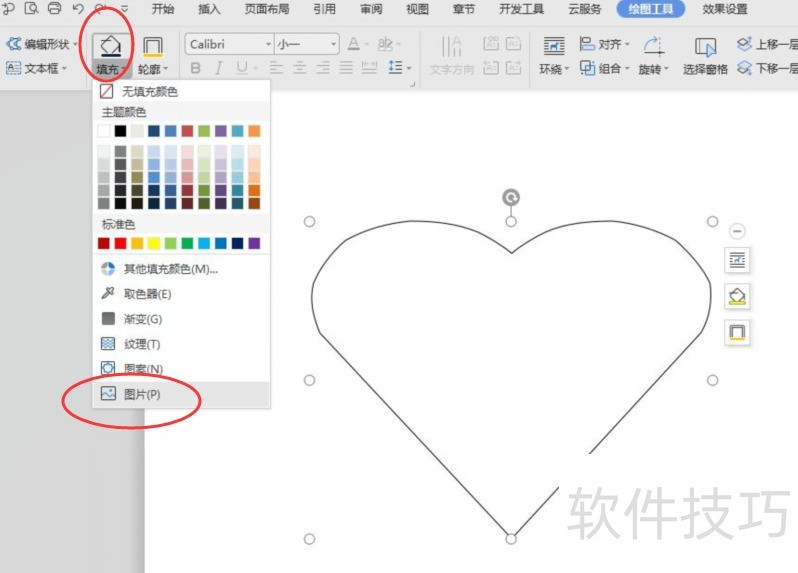This screenshot has height=573, width=798.
Task: Open the Rotate (旋转) dropdown
Action: (x=653, y=55)
